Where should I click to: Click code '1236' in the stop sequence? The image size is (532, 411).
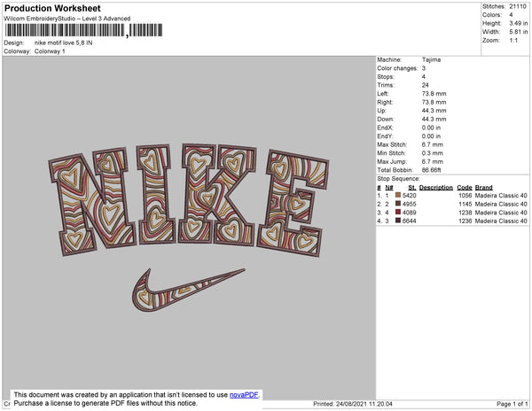465,221
